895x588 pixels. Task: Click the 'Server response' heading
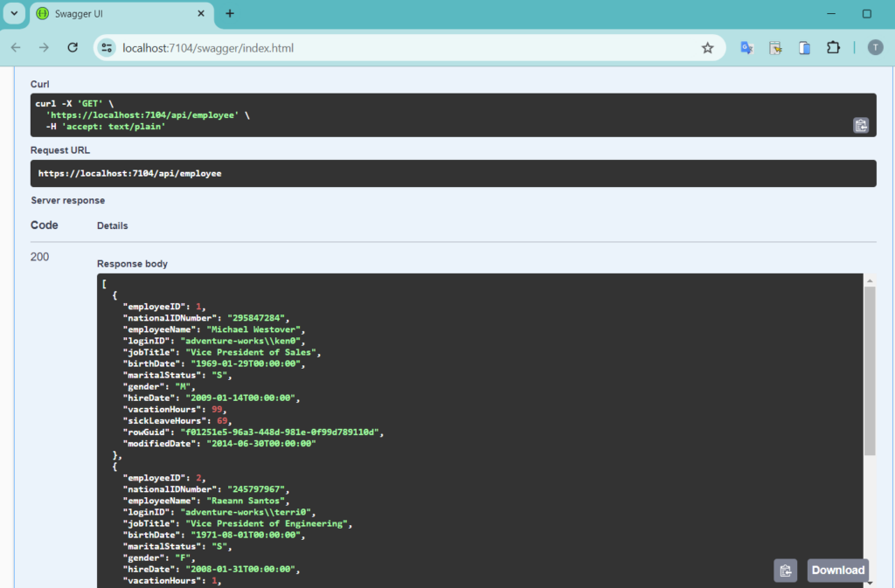[x=68, y=201]
